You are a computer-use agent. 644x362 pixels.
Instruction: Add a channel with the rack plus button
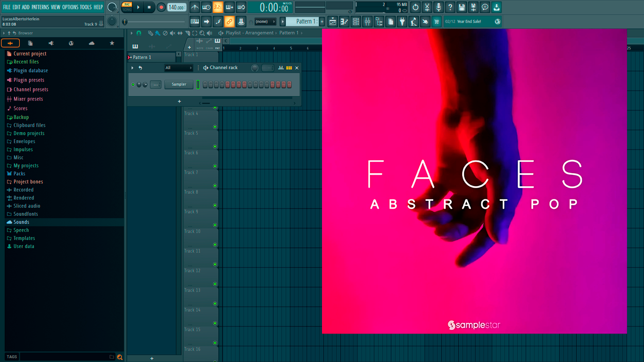(179, 101)
